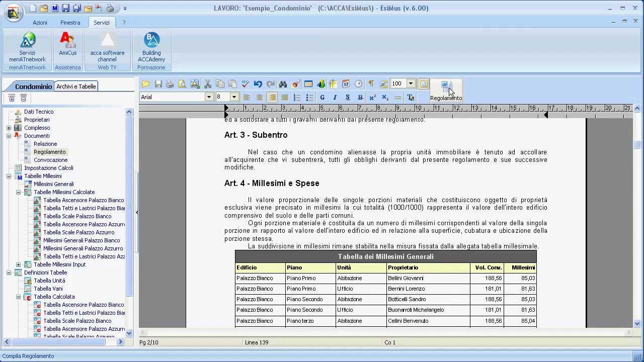Click the subscript x₂ icon

click(385, 97)
